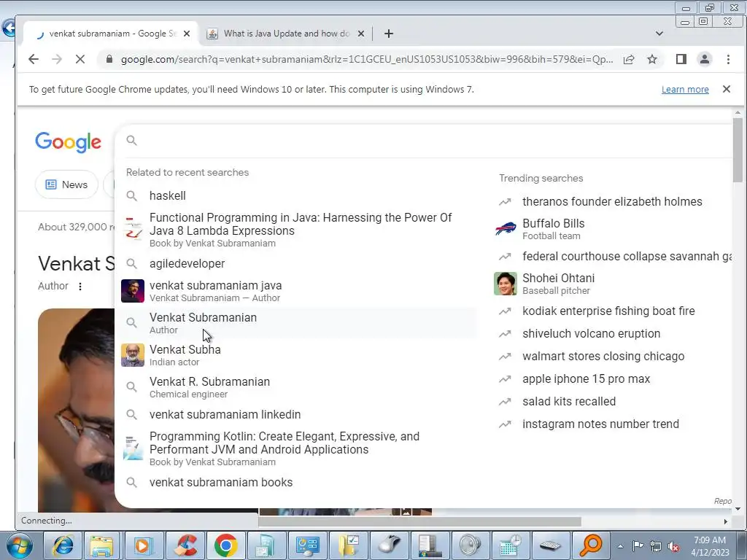Bookmark this page with star icon
Viewport: 747px width, 560px height.
tap(652, 59)
